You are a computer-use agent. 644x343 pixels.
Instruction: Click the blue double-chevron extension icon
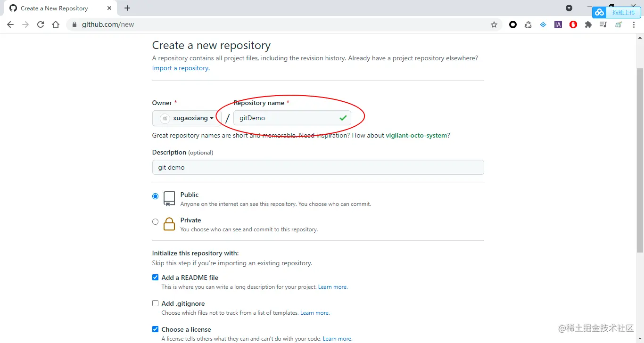pyautogui.click(x=543, y=24)
